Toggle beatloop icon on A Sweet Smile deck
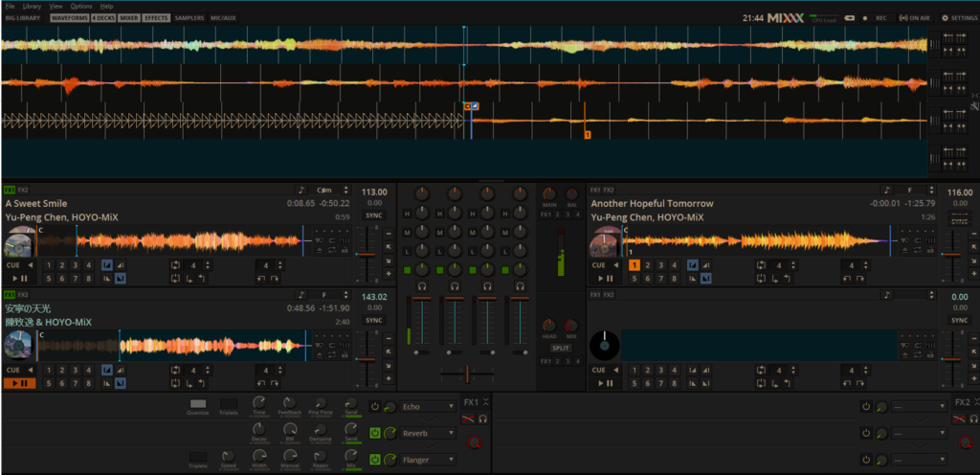Viewport: 980px width, 475px height. pos(174,265)
